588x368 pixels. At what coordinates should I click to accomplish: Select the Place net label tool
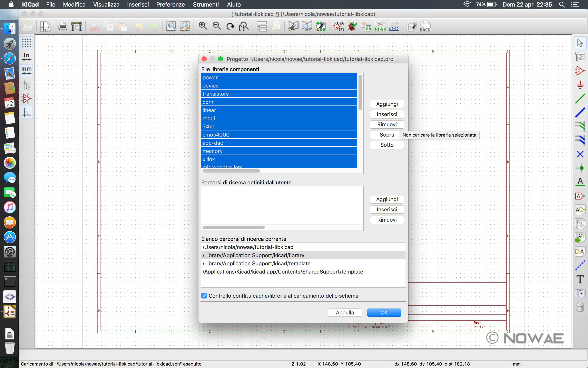(580, 182)
